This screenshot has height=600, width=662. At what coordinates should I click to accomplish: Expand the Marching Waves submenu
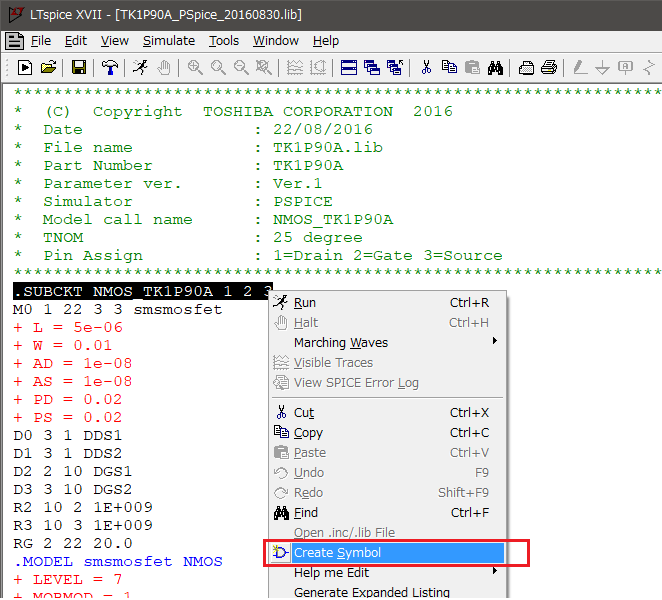point(388,342)
